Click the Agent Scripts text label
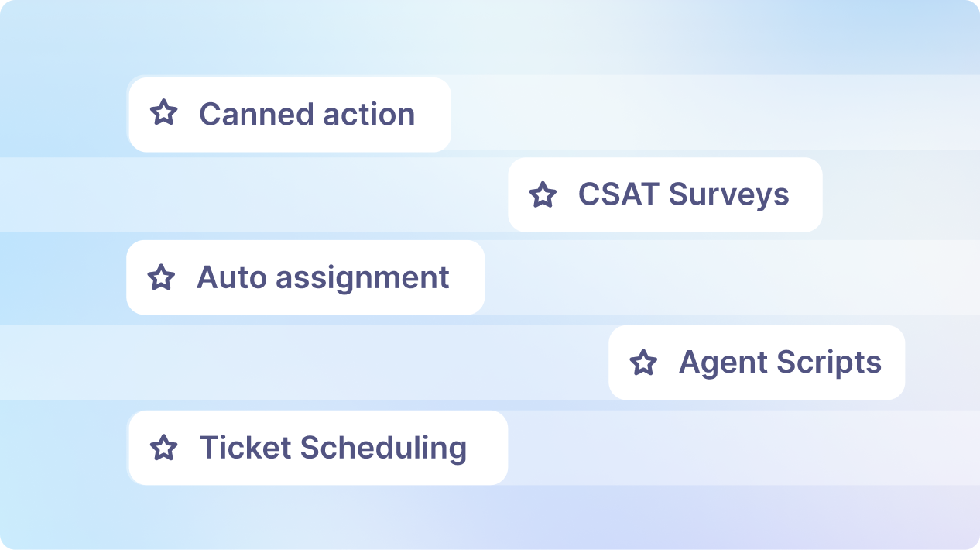The width and height of the screenshot is (980, 550). coord(780,363)
